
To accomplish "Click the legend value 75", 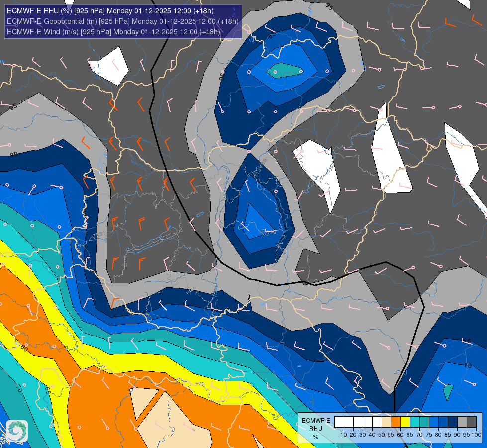I will (429, 435).
